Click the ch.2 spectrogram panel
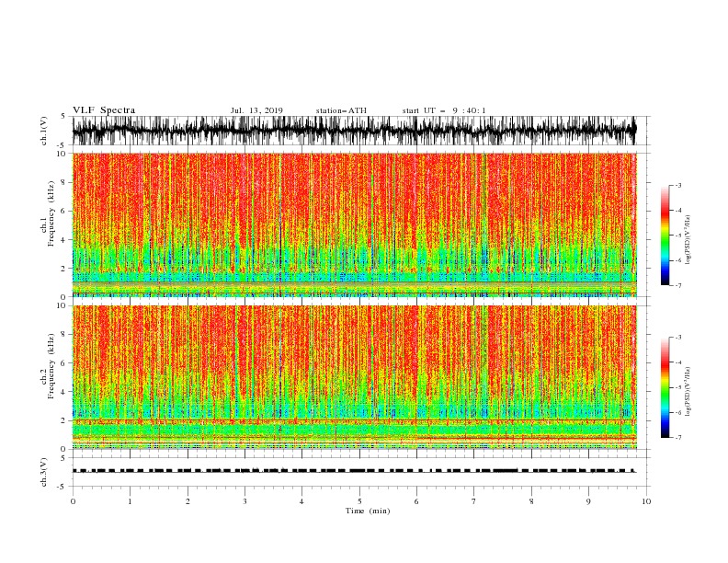Screen dimensions: 728x563 point(354,377)
